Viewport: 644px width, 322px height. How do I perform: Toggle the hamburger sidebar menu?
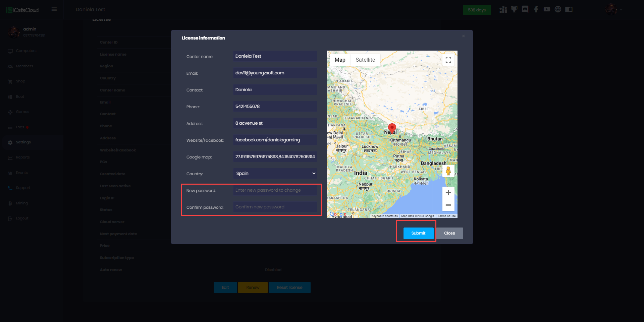[54, 9]
